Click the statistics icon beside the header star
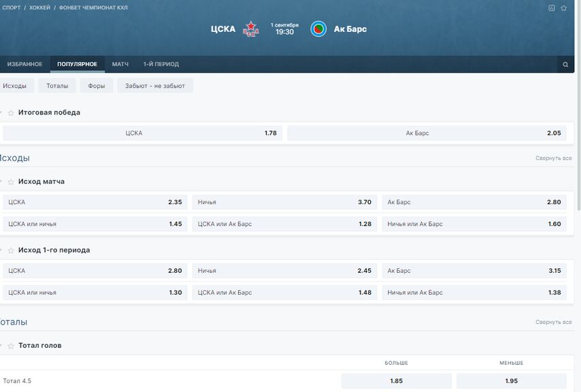This screenshot has height=392, width=581. [x=552, y=7]
